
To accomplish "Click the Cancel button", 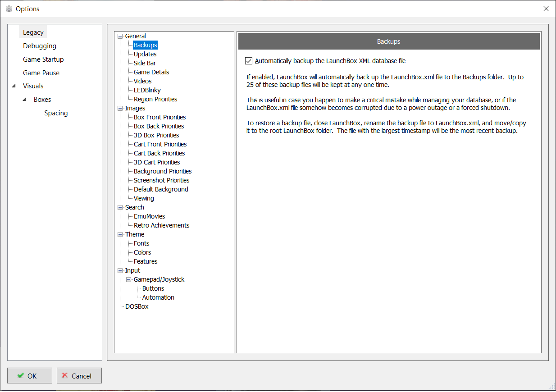I will pyautogui.click(x=79, y=376).
